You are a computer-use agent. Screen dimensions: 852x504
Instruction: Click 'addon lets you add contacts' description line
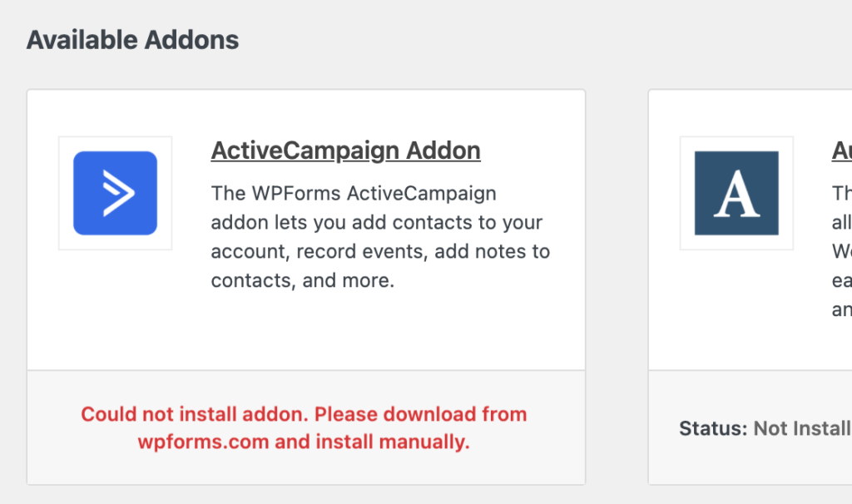coord(376,223)
